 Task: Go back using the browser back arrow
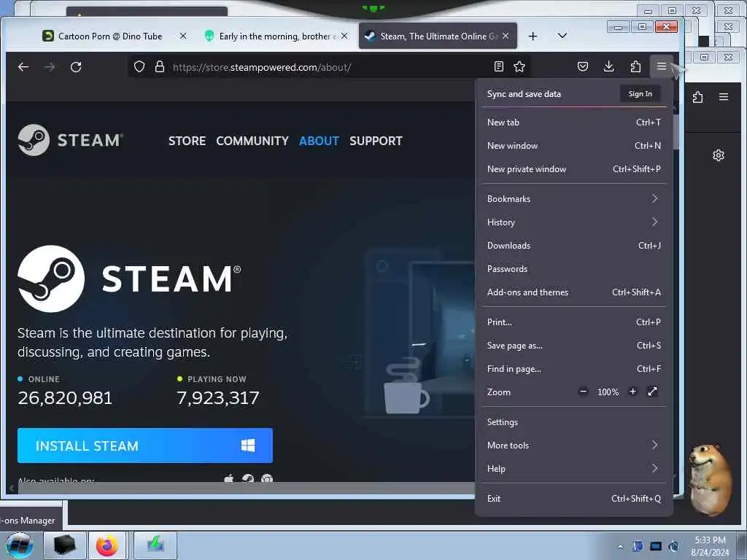pos(23,67)
